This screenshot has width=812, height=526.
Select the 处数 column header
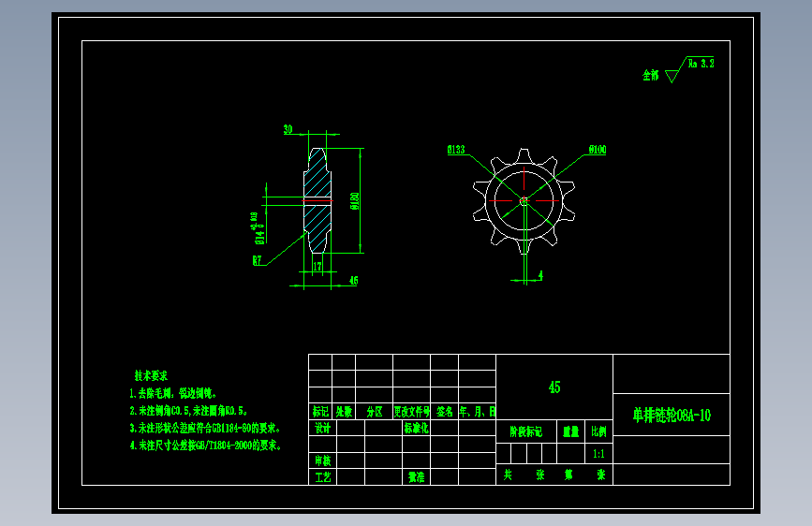[344, 412]
